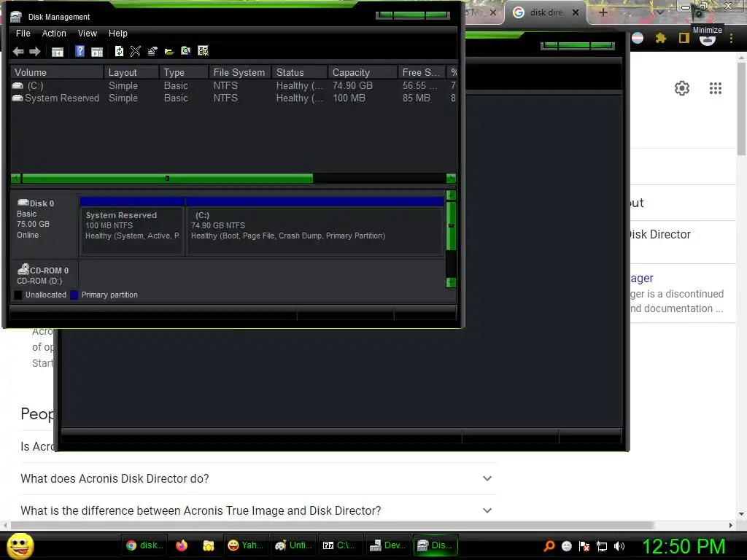747x560 pixels.
Task: Click the speaker volume tray icon
Action: [x=619, y=546]
